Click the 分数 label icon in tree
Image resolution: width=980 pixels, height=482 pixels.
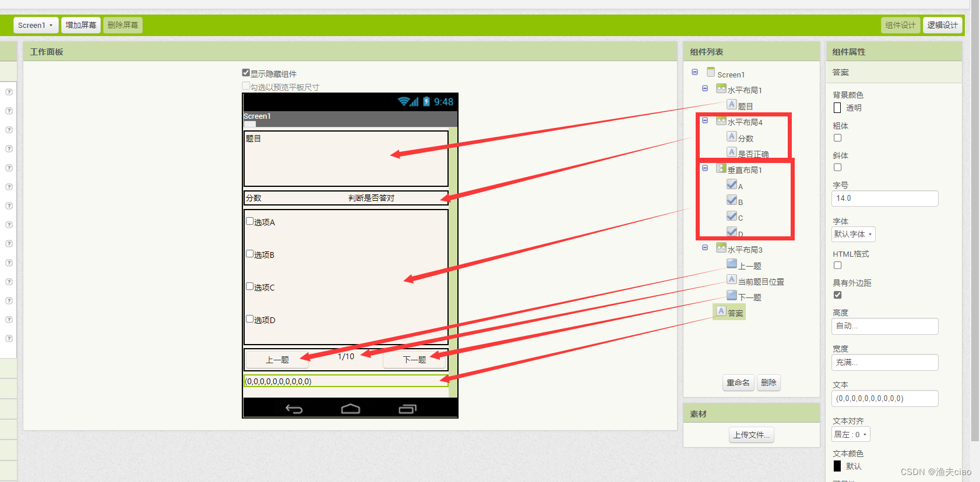[x=732, y=136]
